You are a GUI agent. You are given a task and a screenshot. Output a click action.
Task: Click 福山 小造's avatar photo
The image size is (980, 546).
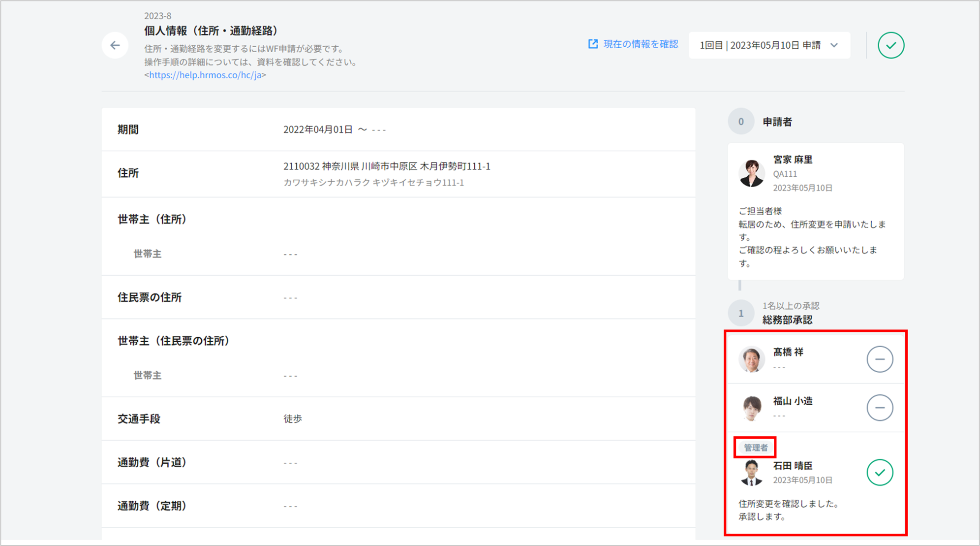(x=751, y=408)
